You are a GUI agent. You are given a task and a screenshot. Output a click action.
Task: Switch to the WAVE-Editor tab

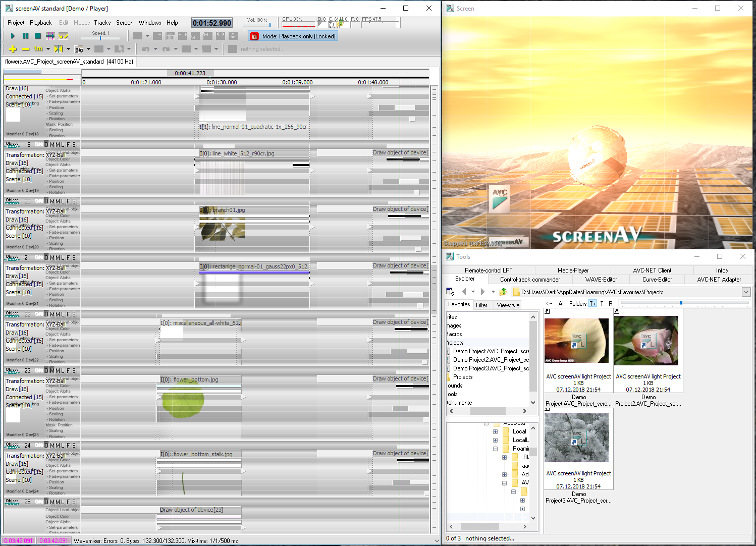pyautogui.click(x=601, y=280)
